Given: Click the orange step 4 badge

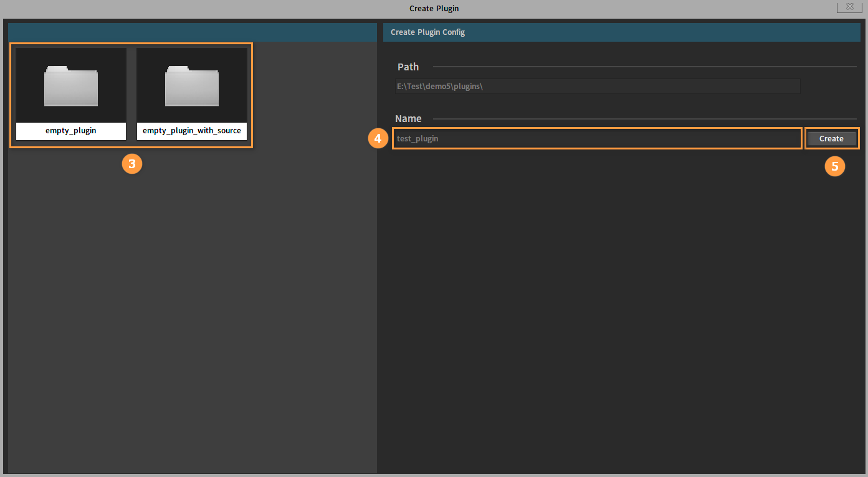Looking at the screenshot, I should coord(378,138).
